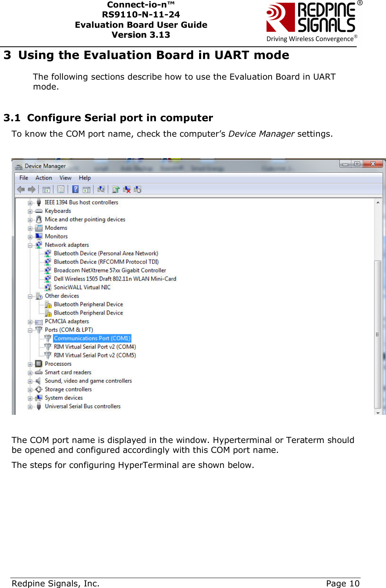Image resolution: width=386 pixels, height=588 pixels.
Task: Minimize the Device Manager window
Action: (x=345, y=164)
